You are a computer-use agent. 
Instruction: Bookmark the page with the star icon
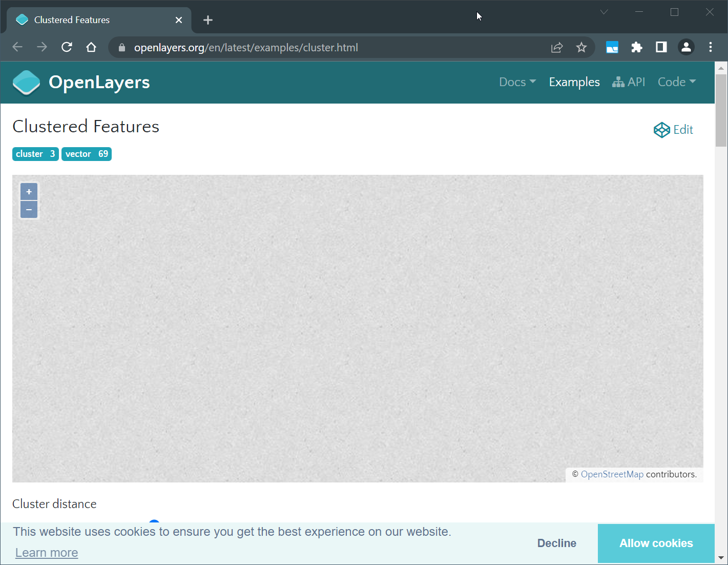(581, 47)
